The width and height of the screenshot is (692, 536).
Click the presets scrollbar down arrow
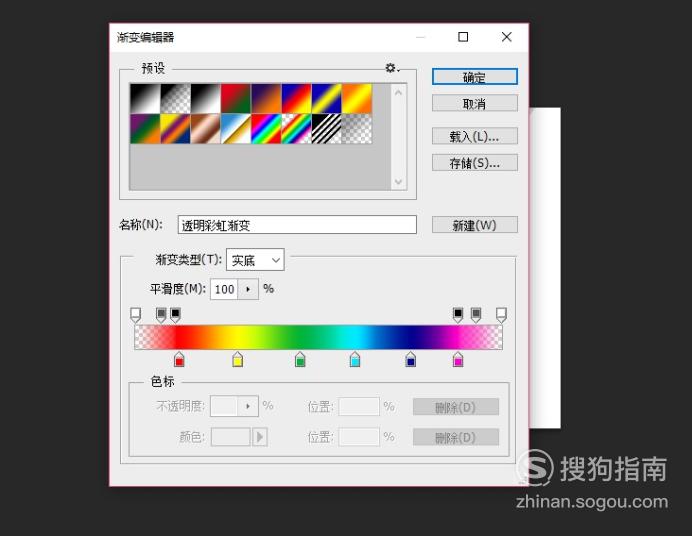click(x=399, y=182)
